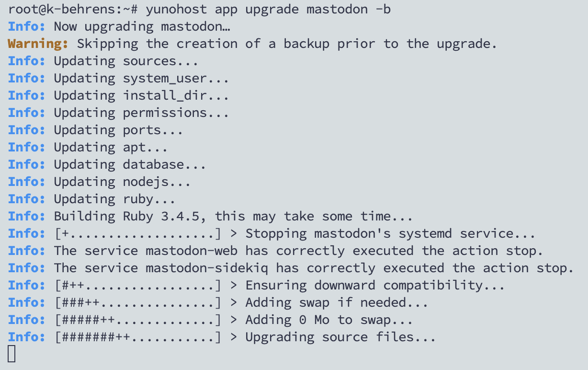588x370 pixels.
Task: Click the Updating nodejs line
Action: tap(122, 182)
